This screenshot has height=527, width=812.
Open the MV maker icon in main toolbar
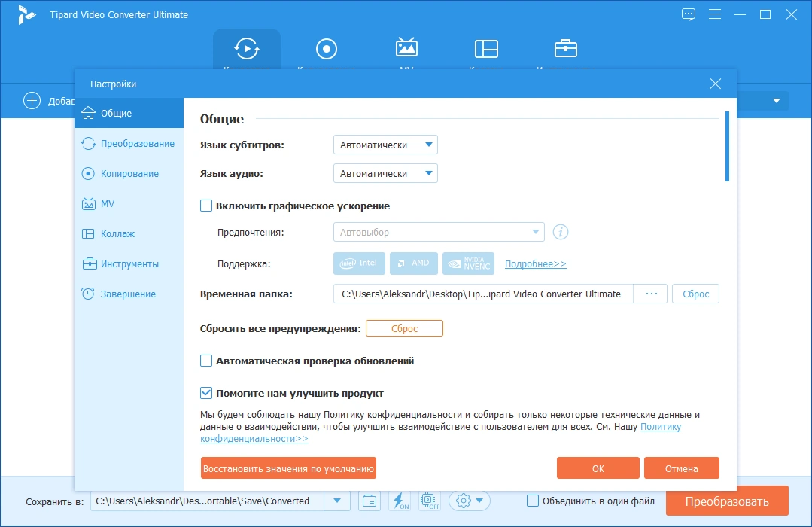coord(406,47)
